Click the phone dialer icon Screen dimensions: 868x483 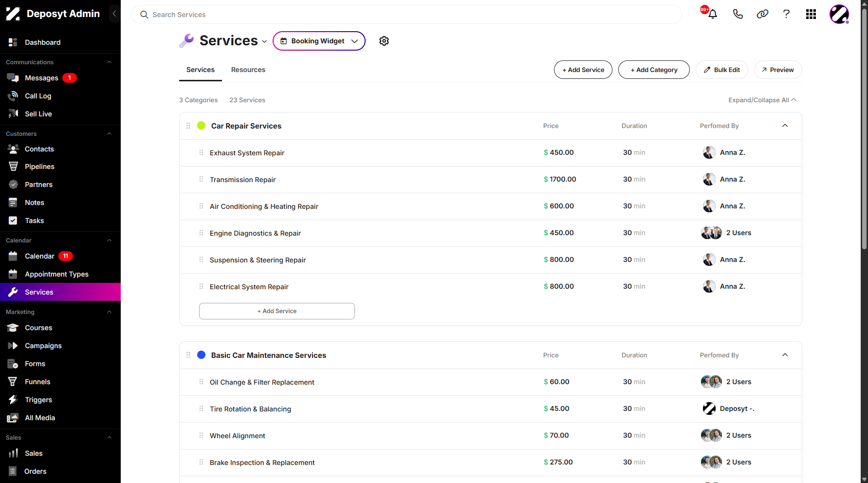point(738,14)
